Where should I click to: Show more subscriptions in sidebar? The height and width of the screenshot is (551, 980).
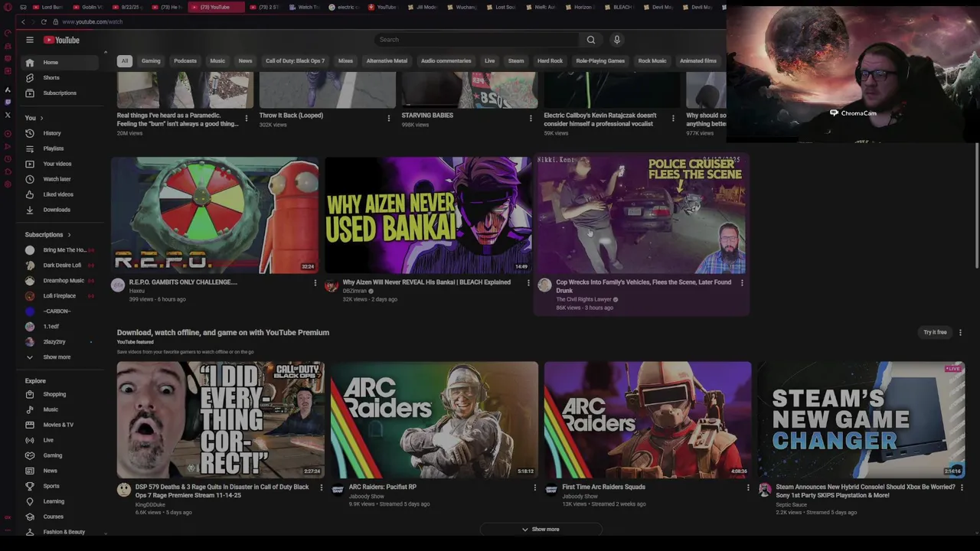58,357
